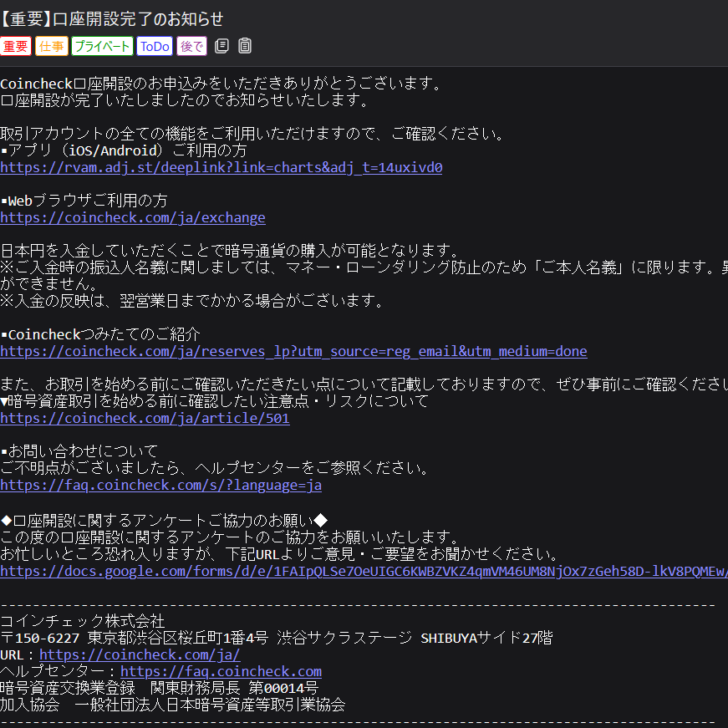Click the footer URL coincheck.com/ja/ link
728x728 pixels.
coord(140,654)
